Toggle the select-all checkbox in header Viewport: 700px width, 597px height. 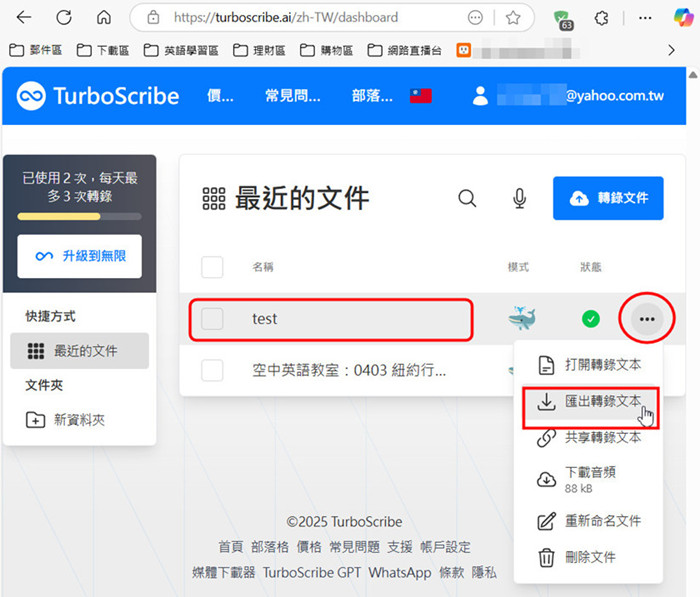click(x=213, y=267)
